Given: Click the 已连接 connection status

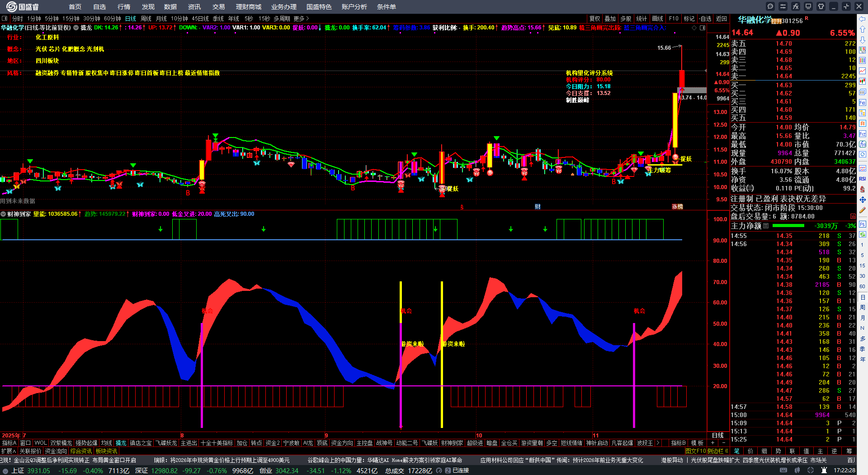Looking at the screenshot, I should pos(461,470).
